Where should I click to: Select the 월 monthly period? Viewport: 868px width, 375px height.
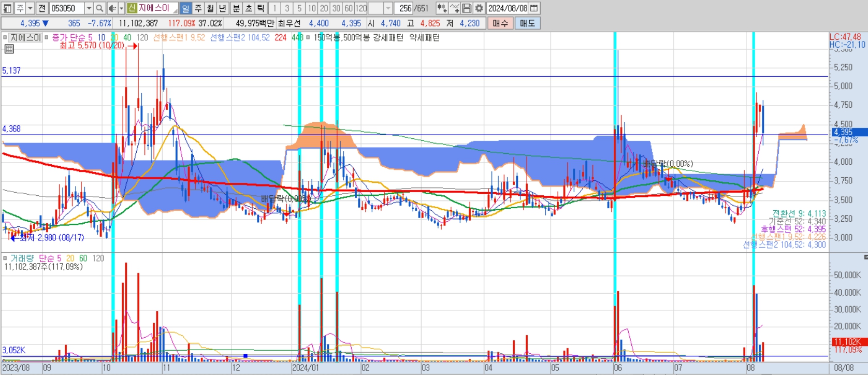coord(210,8)
